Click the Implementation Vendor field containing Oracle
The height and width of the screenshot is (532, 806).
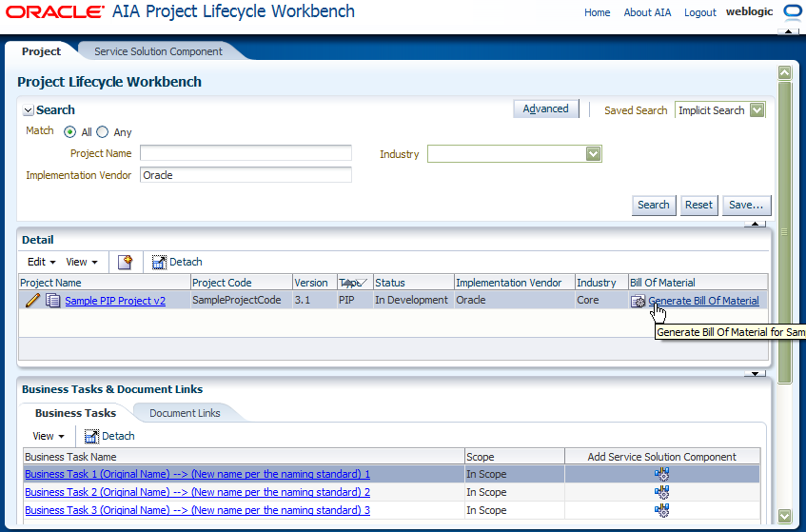pyautogui.click(x=246, y=175)
